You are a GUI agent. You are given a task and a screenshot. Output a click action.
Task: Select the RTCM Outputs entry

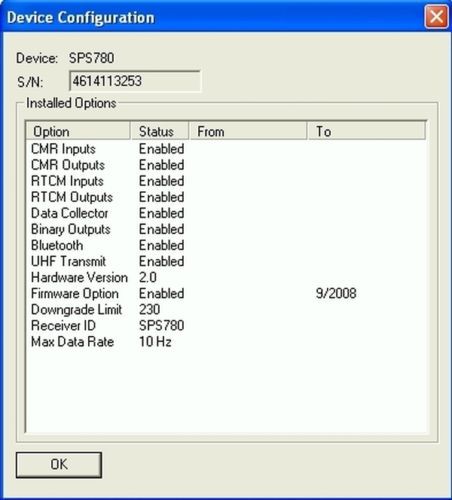coord(72,197)
